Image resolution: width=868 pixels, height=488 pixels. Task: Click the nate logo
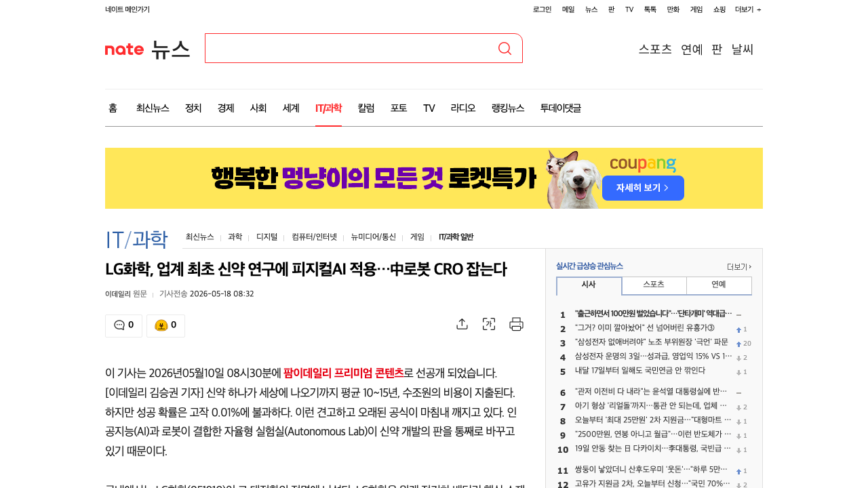[124, 49]
